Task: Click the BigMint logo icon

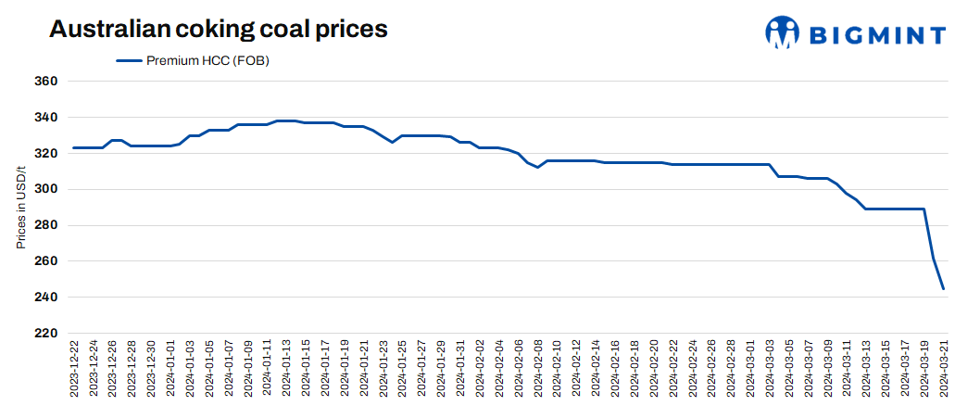Action: tap(782, 32)
